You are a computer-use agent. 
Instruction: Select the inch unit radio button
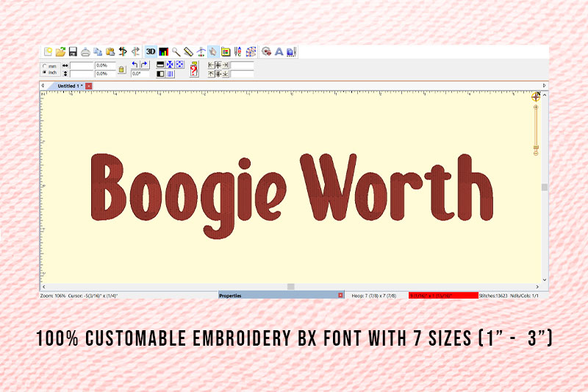[45, 72]
